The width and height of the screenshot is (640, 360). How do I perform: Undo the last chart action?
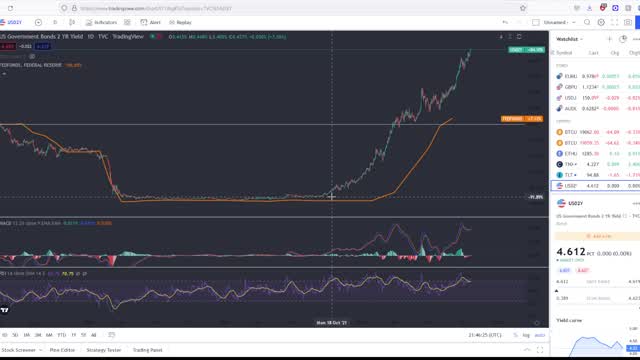(505, 22)
